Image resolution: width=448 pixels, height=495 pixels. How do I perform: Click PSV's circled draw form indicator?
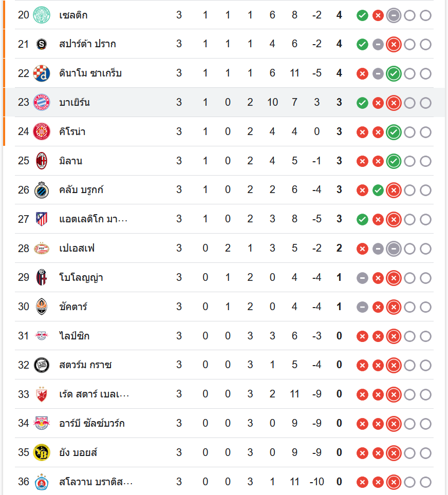point(394,249)
